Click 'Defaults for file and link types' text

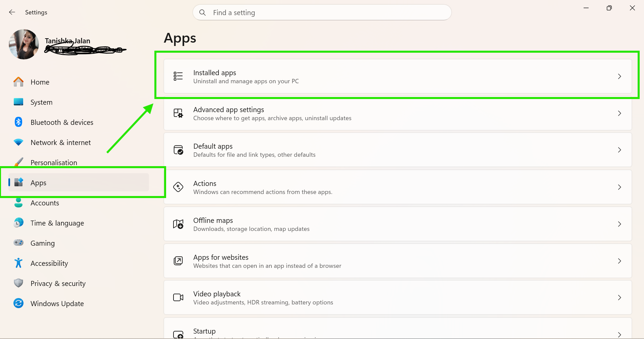(234, 155)
